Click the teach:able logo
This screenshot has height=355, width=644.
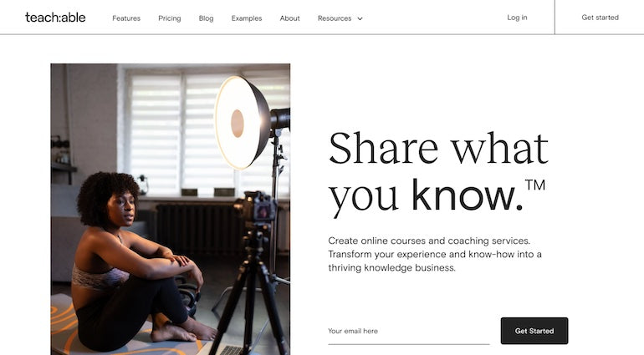click(55, 18)
